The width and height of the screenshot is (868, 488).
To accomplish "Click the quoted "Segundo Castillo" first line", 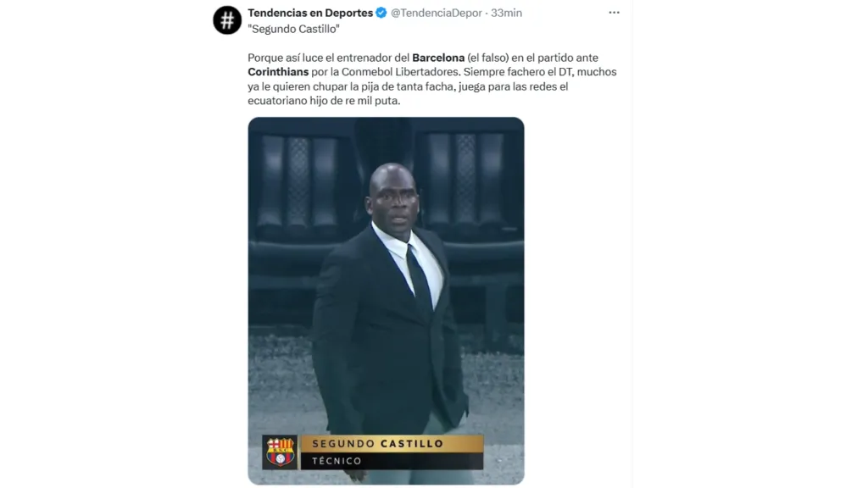I will (x=293, y=29).
